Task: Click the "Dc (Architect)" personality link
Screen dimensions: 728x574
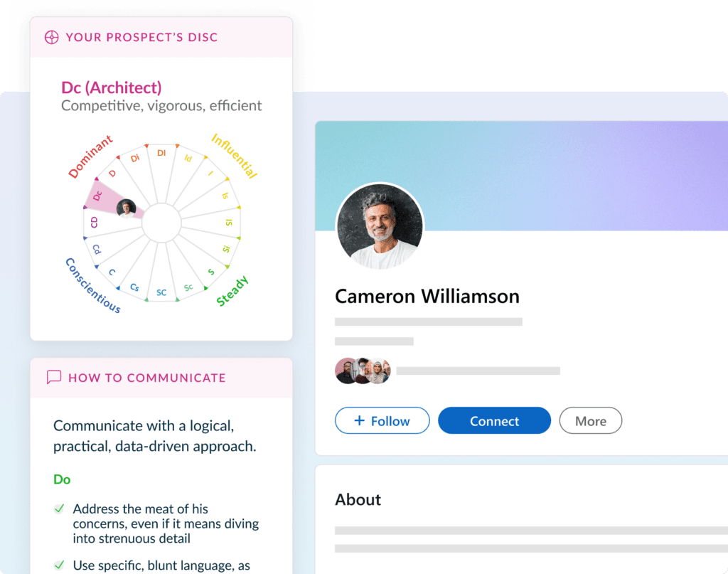Action: (x=111, y=88)
